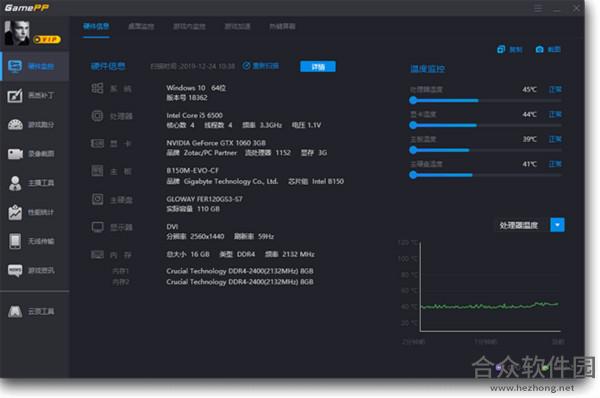The height and width of the screenshot is (398, 600).
Task: Open the hardware monitor monitor-shaped sidebar icon
Action: pos(15,67)
